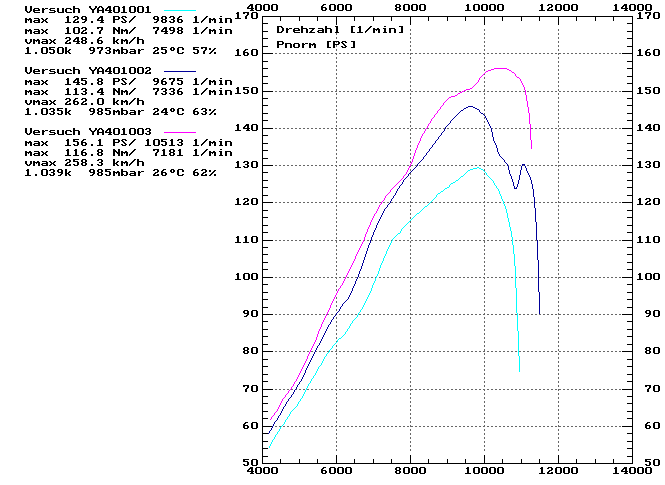Click the 160 label on right axis

point(649,53)
